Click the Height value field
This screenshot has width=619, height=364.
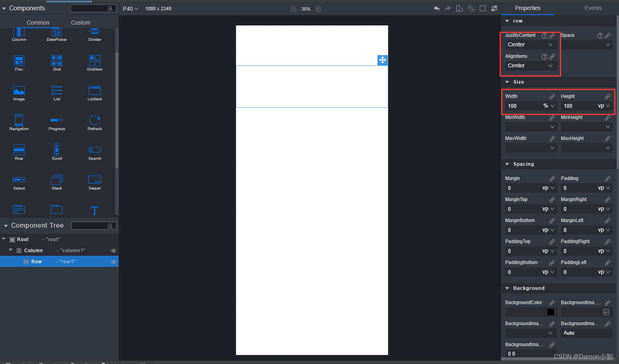[579, 106]
